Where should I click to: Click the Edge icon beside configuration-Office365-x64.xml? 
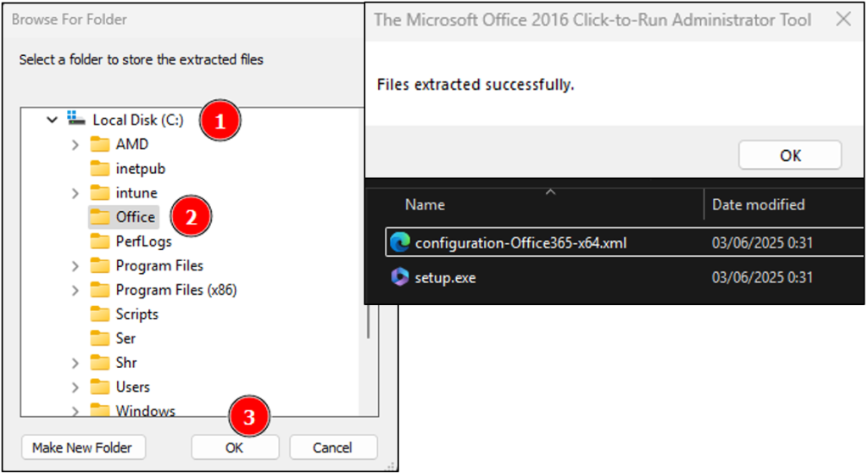[400, 242]
